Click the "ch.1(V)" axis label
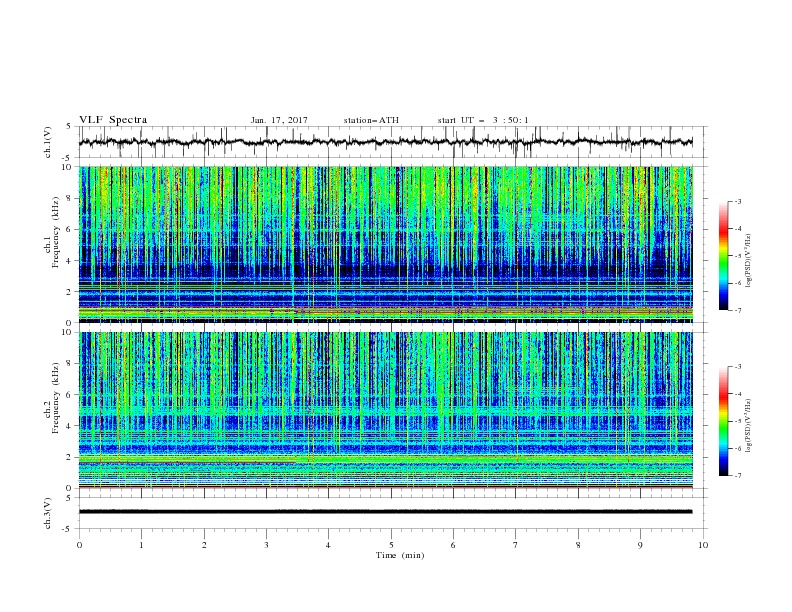792x612 pixels. (48, 142)
